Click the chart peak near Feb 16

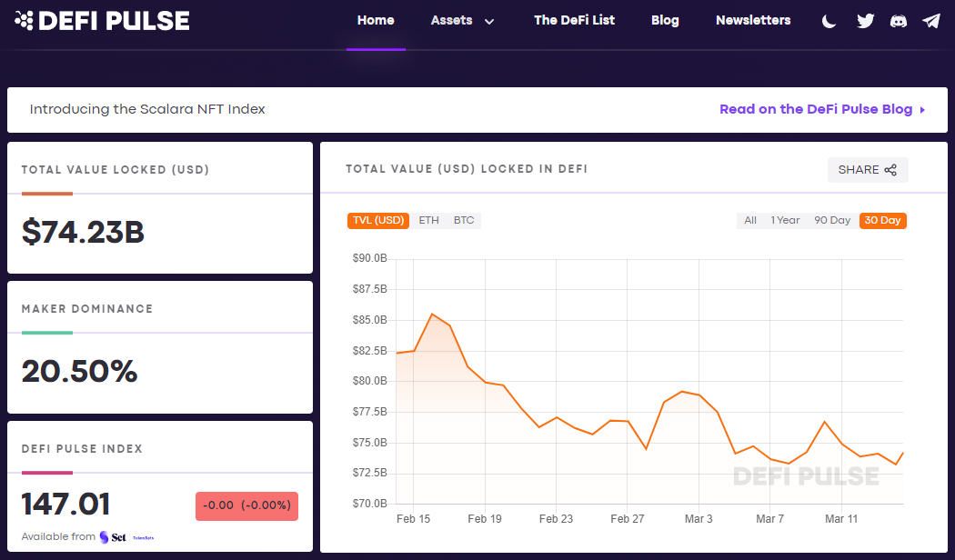432,314
